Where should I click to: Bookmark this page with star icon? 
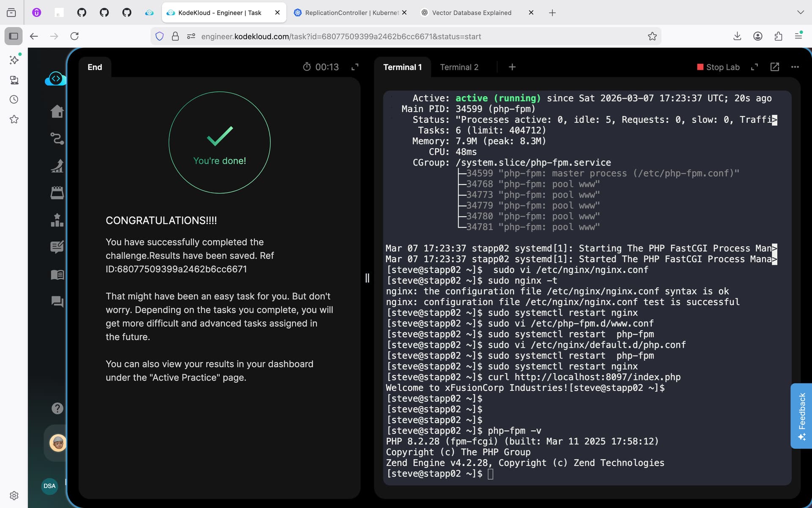[x=652, y=36]
